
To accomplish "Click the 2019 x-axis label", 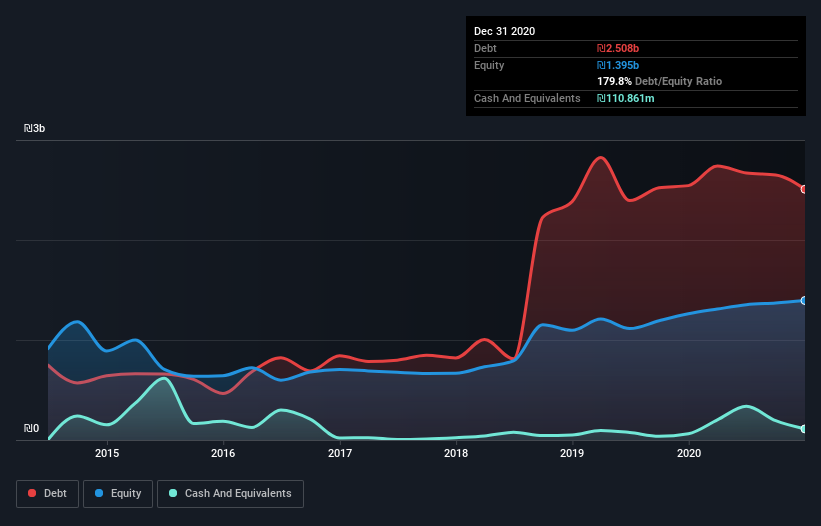I will click(x=572, y=453).
